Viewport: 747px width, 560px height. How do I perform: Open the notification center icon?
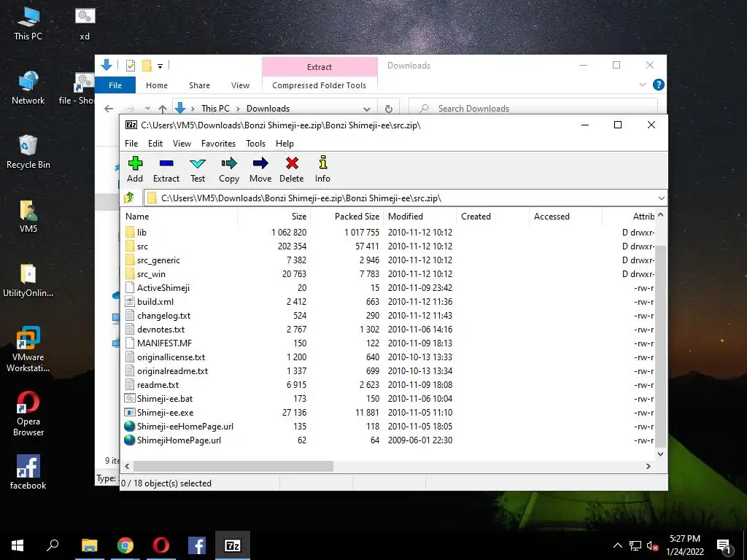tap(724, 546)
